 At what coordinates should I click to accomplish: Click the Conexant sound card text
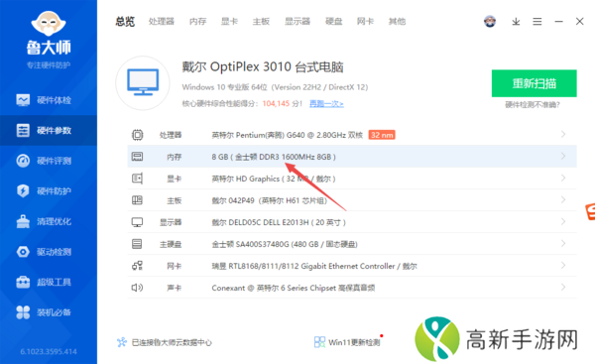[293, 288]
